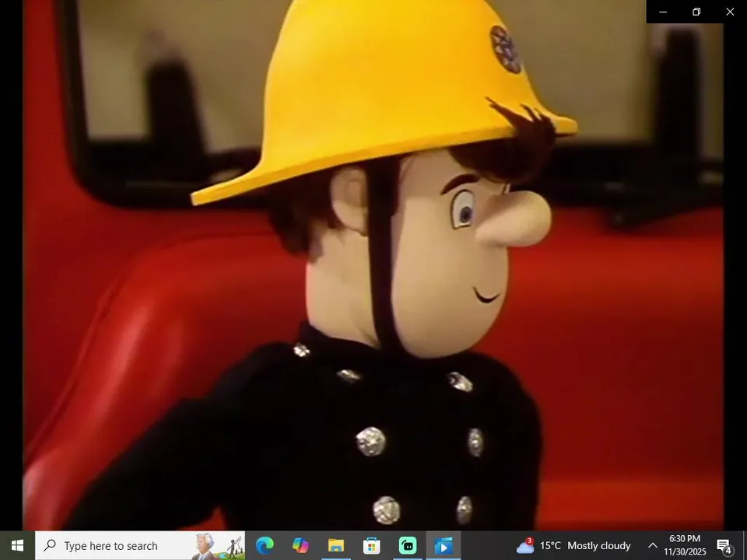Open the weather widget showing 15°C
Viewport: 747px width, 560px height.
(573, 546)
